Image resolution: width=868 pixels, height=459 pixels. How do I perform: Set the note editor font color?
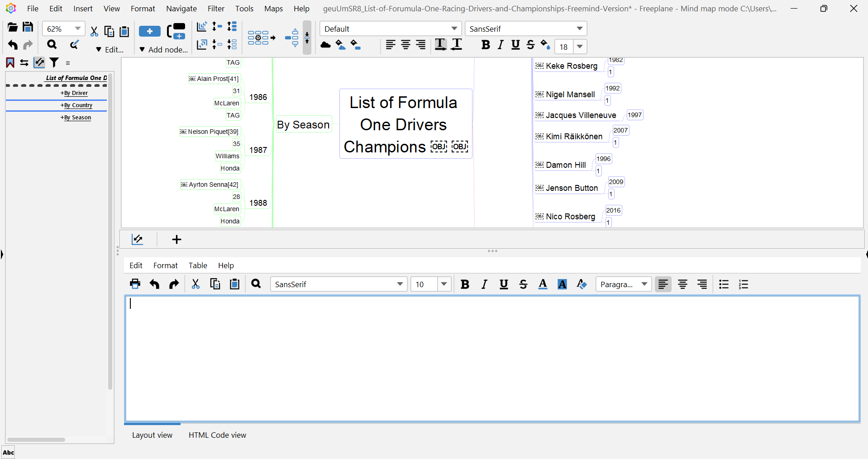[543, 284]
